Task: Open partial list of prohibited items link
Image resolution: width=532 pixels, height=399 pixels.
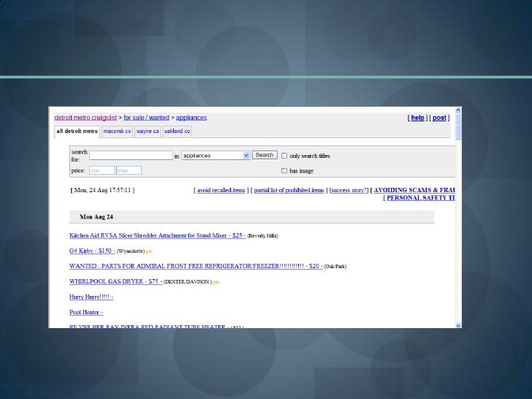Action: coord(289,190)
